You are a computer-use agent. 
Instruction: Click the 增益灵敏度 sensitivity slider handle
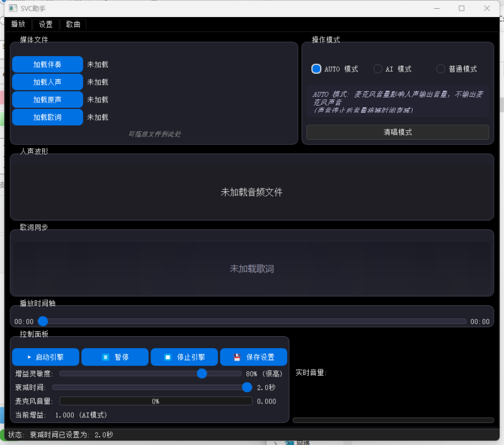202,373
